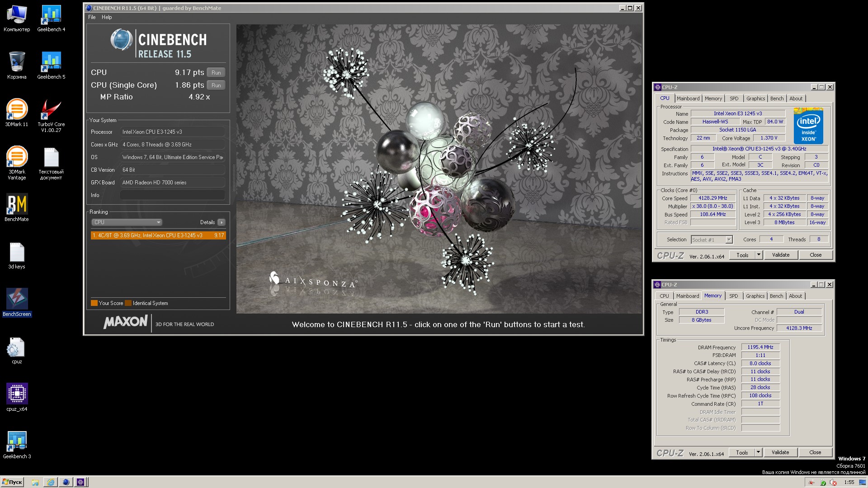Viewport: 868px width, 488px height.
Task: Switch to CPU-Z taskbar button
Action: pos(80,482)
